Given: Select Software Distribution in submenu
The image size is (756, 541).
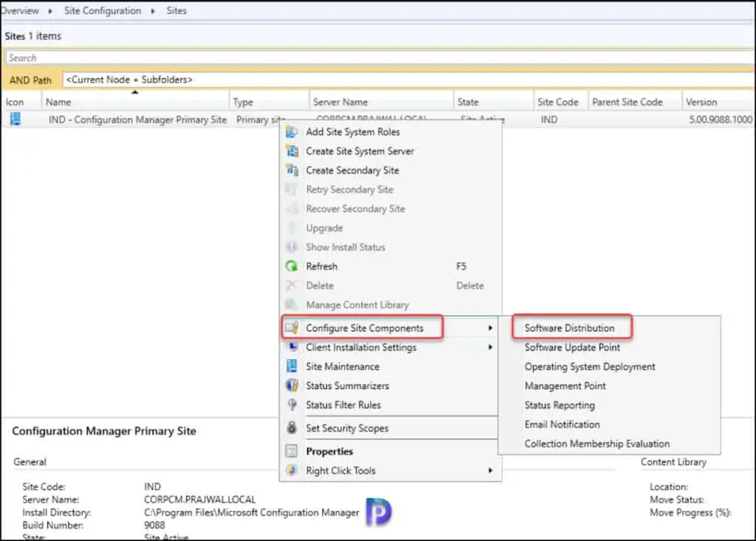Looking at the screenshot, I should click(x=569, y=328).
